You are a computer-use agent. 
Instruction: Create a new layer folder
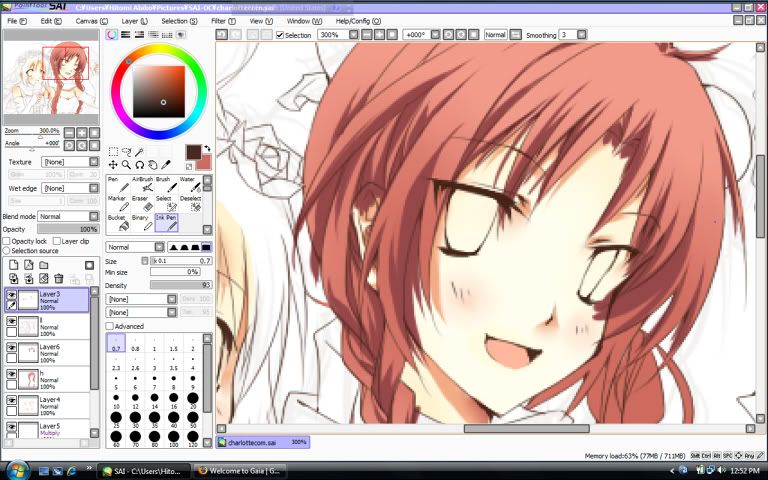click(44, 265)
